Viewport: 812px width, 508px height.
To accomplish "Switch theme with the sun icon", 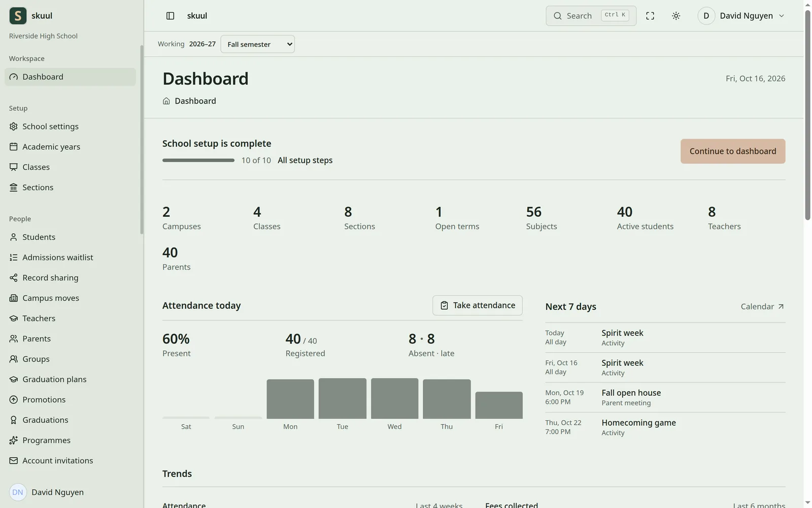I will click(676, 16).
